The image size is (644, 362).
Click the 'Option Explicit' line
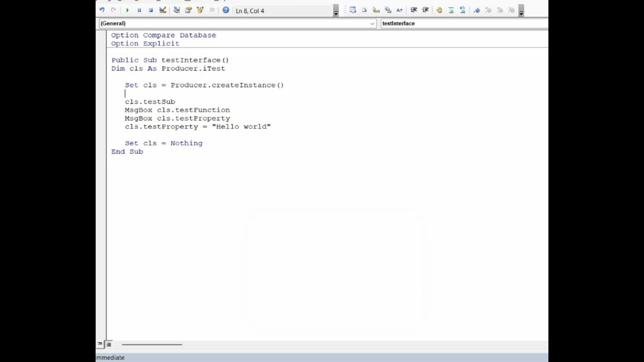(x=145, y=43)
